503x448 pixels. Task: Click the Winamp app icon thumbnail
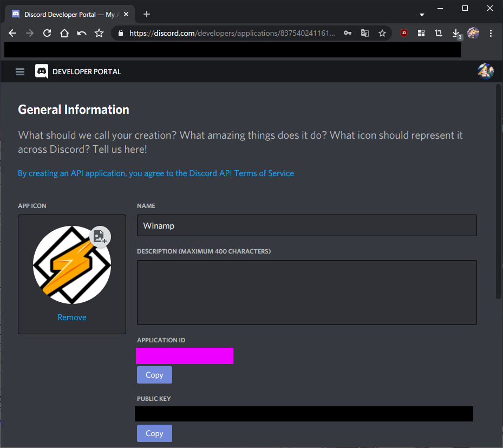coord(72,265)
